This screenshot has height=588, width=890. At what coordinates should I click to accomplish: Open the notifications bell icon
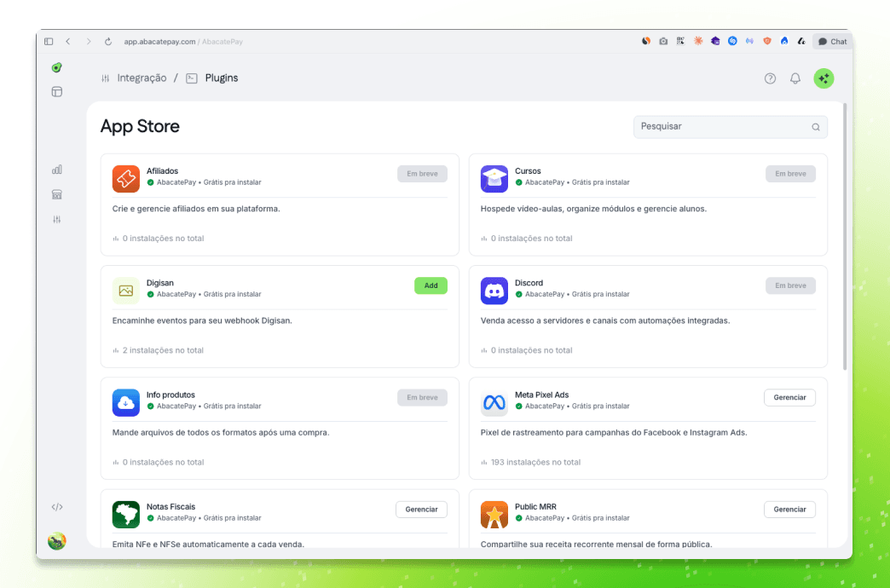point(795,78)
